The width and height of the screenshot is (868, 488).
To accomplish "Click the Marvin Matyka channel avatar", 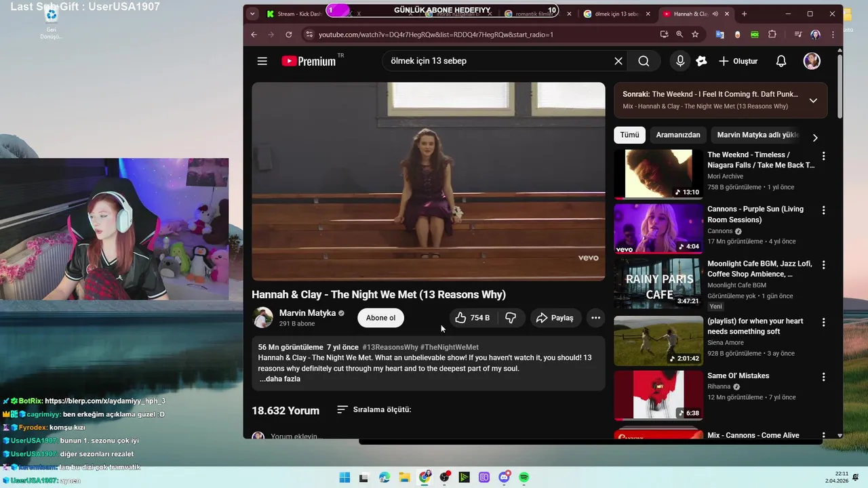I will coord(262,317).
